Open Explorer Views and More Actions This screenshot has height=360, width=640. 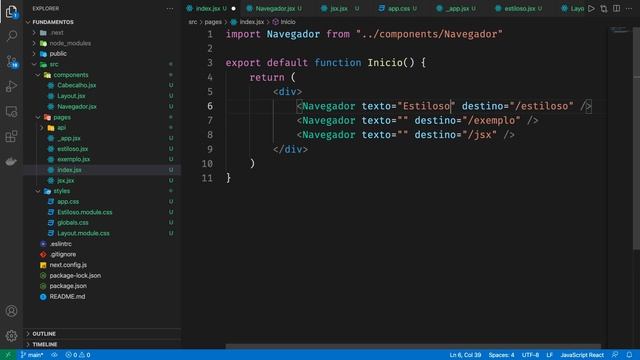pos(169,9)
